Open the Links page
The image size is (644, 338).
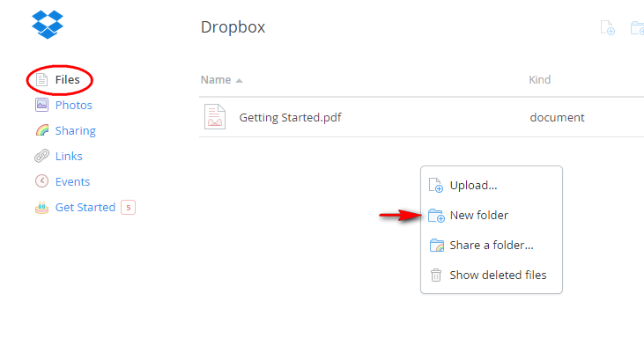[69, 157]
